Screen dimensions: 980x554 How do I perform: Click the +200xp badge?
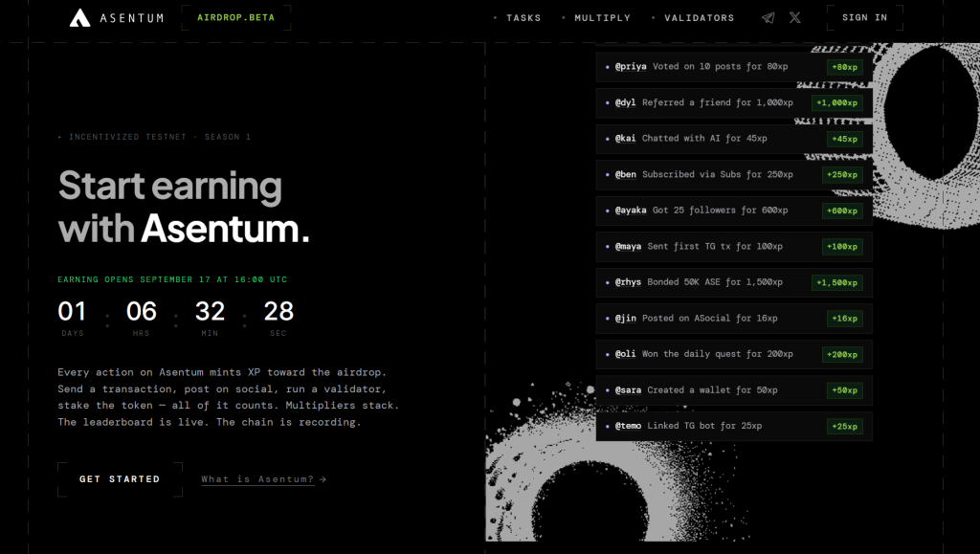[842, 354]
